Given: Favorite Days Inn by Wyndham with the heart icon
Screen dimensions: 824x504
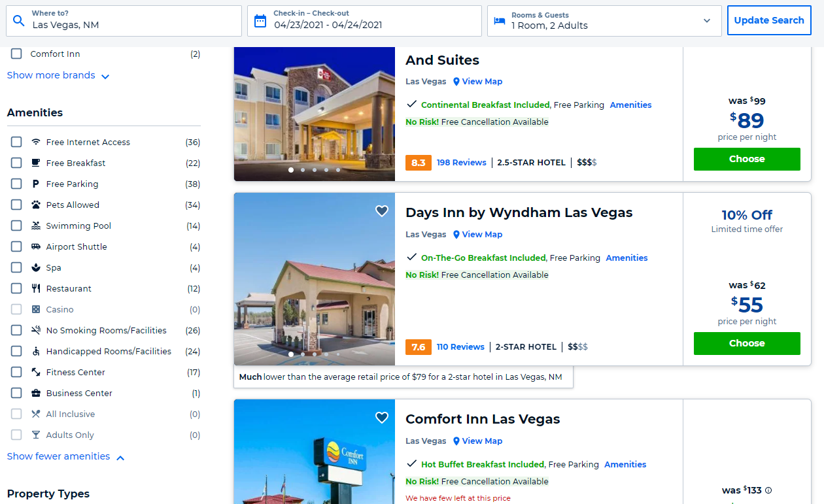Looking at the screenshot, I should [x=382, y=210].
